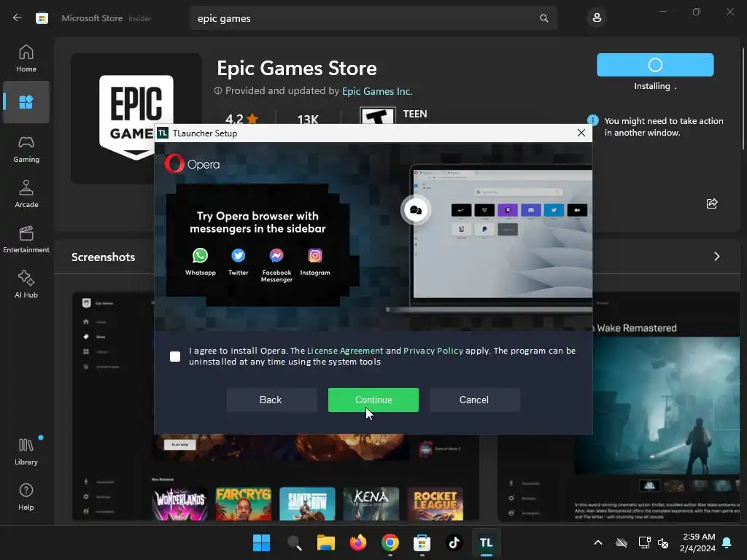Close the TLauncher Setup dialog
Viewport: 747px width, 560px height.
581,133
